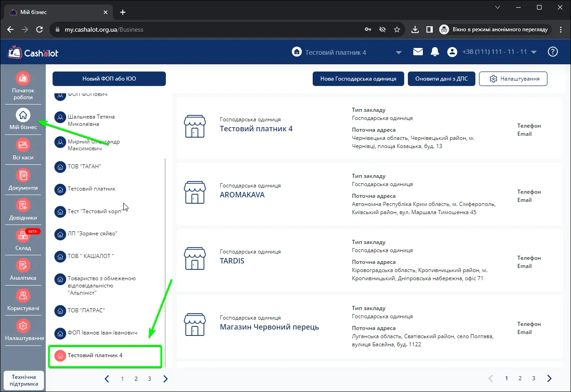The width and height of the screenshot is (571, 392).
Task: Open the TARDIS business unit name
Action: (x=232, y=261)
